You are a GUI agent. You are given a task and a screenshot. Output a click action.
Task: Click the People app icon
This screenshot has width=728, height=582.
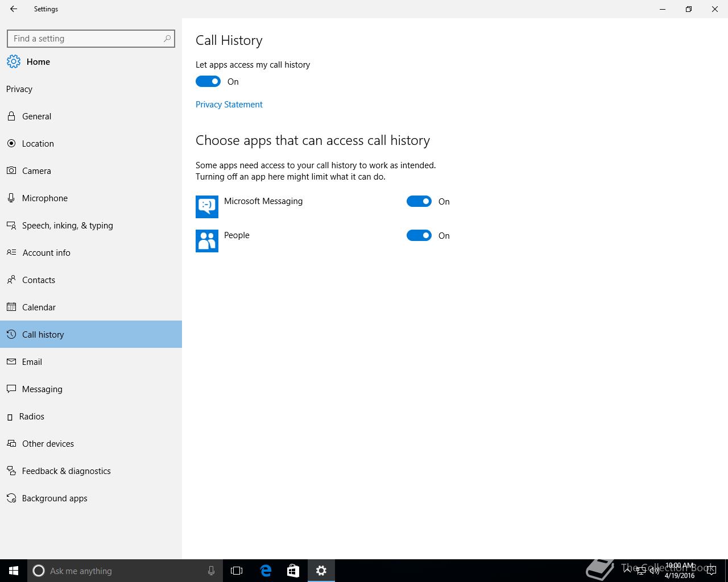click(207, 241)
